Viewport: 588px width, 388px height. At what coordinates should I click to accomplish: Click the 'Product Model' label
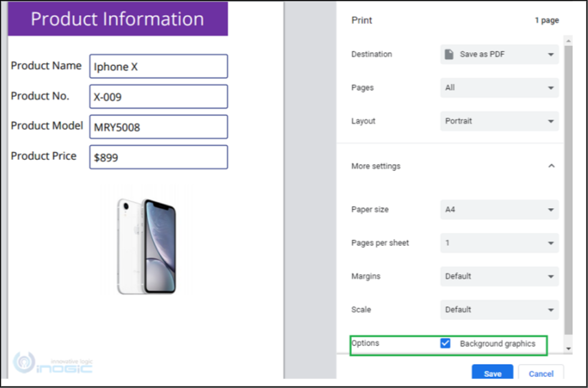[47, 126]
